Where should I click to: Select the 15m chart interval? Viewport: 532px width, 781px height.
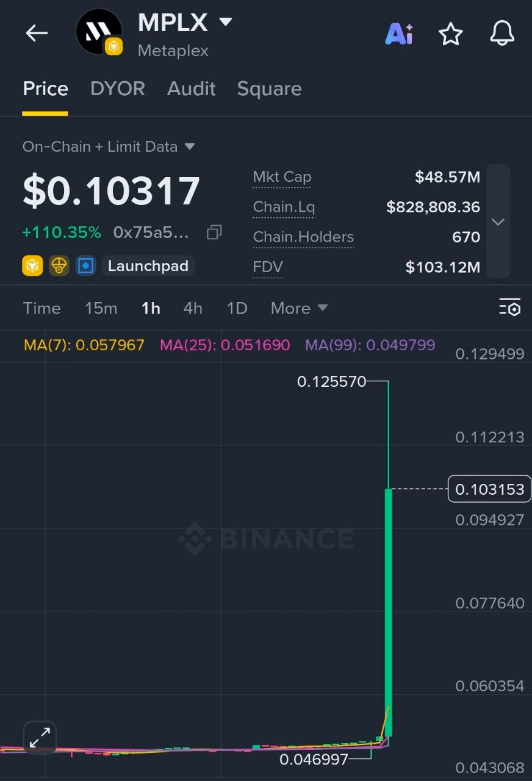tap(101, 308)
